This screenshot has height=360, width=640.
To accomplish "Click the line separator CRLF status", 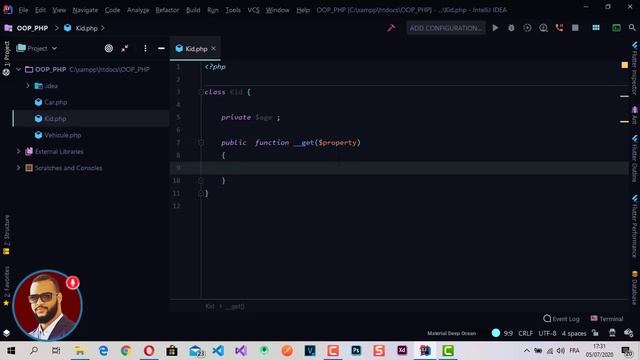I will pos(525,333).
